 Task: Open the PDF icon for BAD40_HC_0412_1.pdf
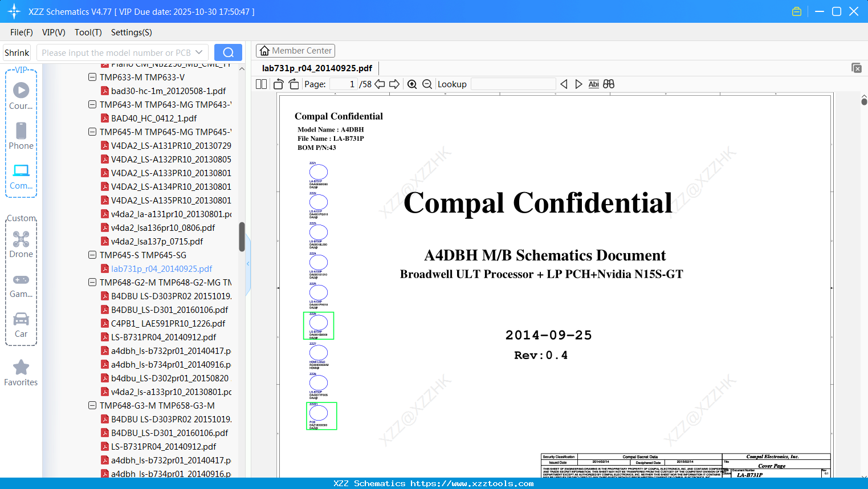pos(105,118)
